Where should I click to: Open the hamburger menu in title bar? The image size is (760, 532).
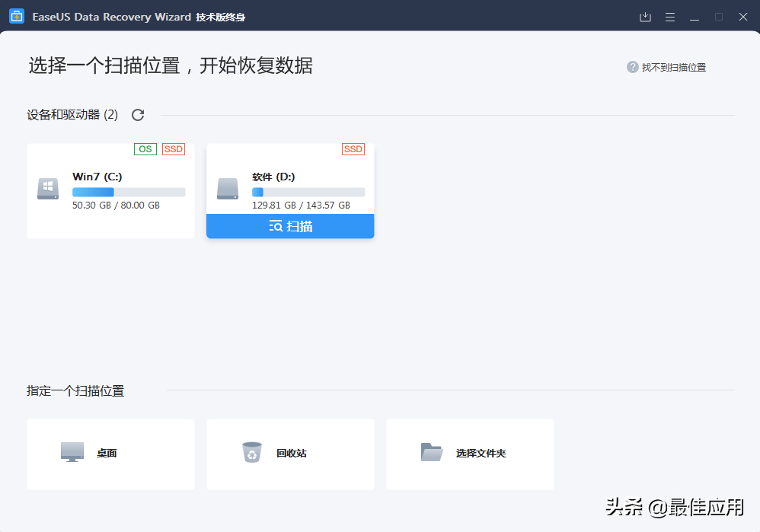point(670,17)
